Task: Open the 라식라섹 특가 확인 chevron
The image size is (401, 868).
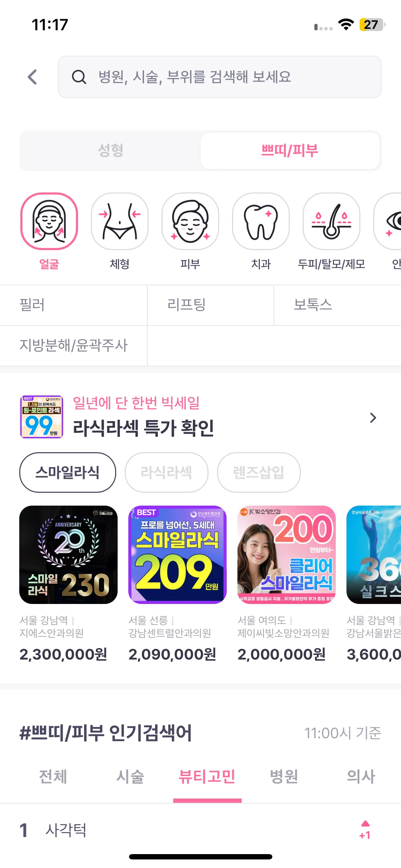Action: click(x=373, y=418)
